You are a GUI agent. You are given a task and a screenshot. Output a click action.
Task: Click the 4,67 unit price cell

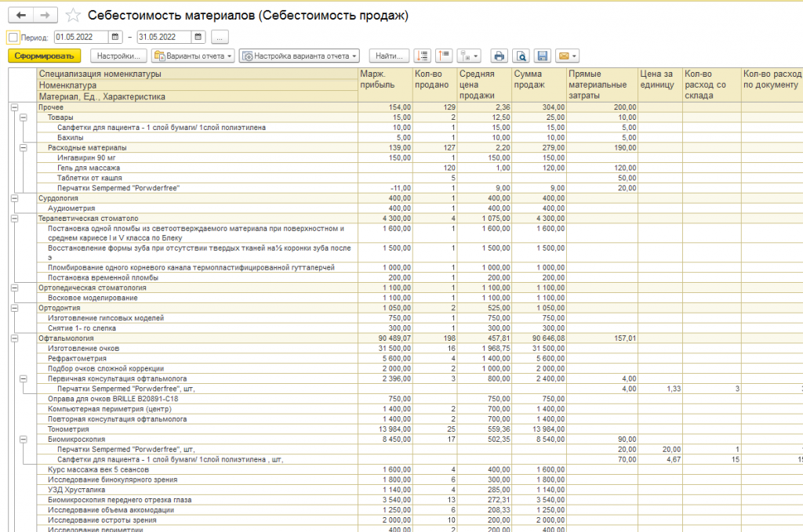click(660, 459)
